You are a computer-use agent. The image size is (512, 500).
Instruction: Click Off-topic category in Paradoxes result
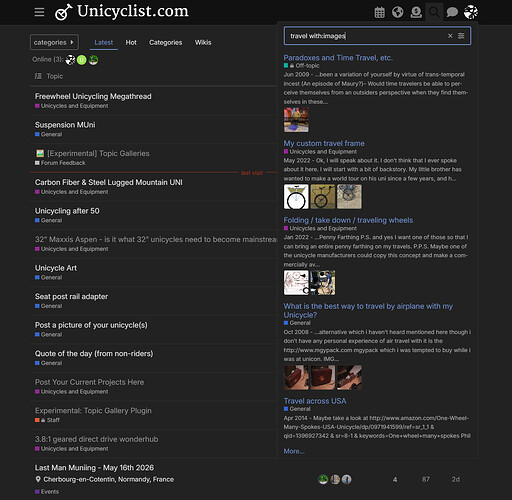pos(301,66)
